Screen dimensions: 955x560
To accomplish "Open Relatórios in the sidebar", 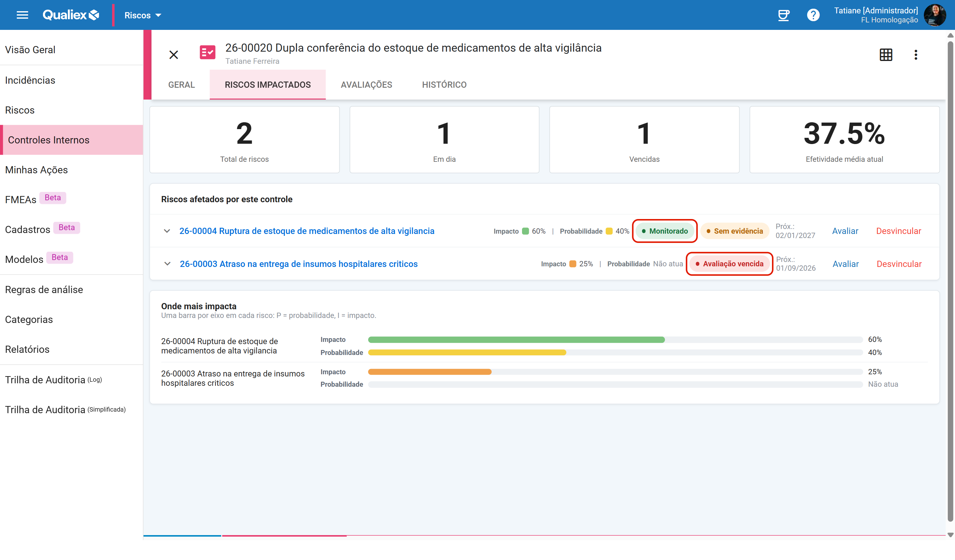I will pos(71,349).
